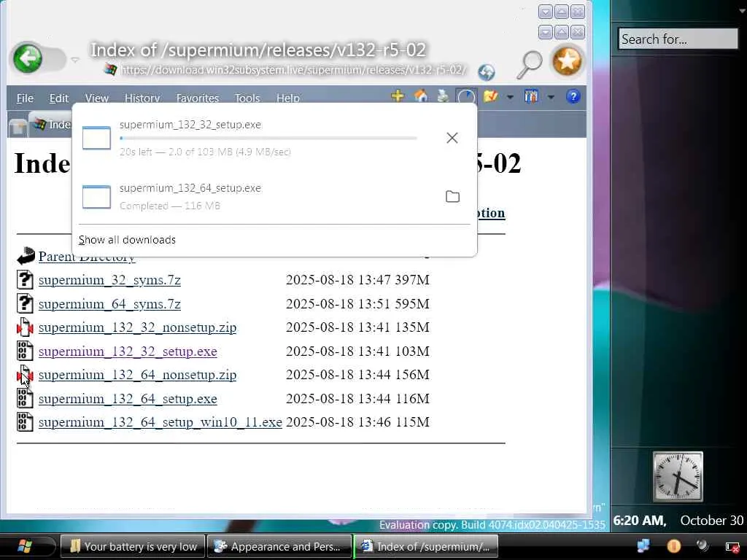
Task: Show the 64-bit setup download in folder
Action: click(x=452, y=197)
